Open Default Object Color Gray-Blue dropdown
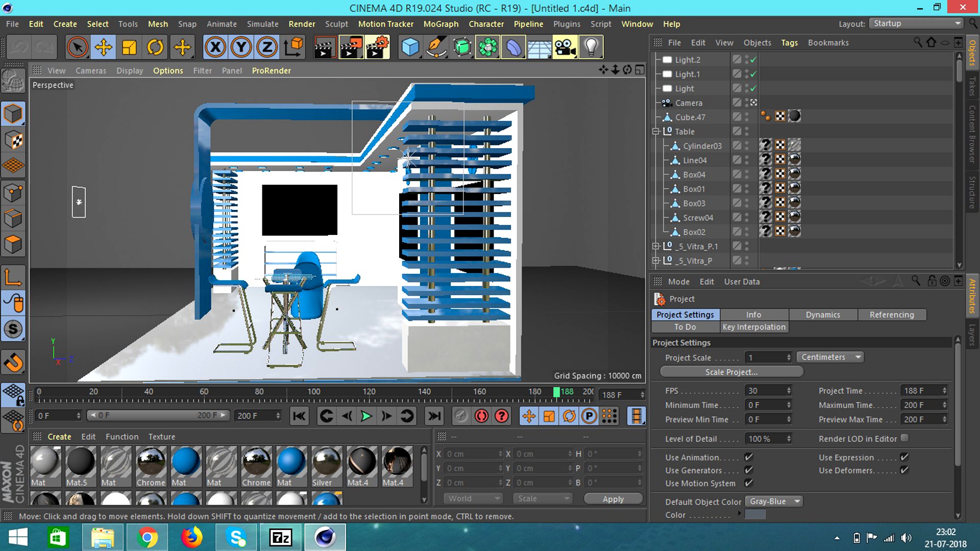Viewport: 980px width, 551px height. [774, 501]
